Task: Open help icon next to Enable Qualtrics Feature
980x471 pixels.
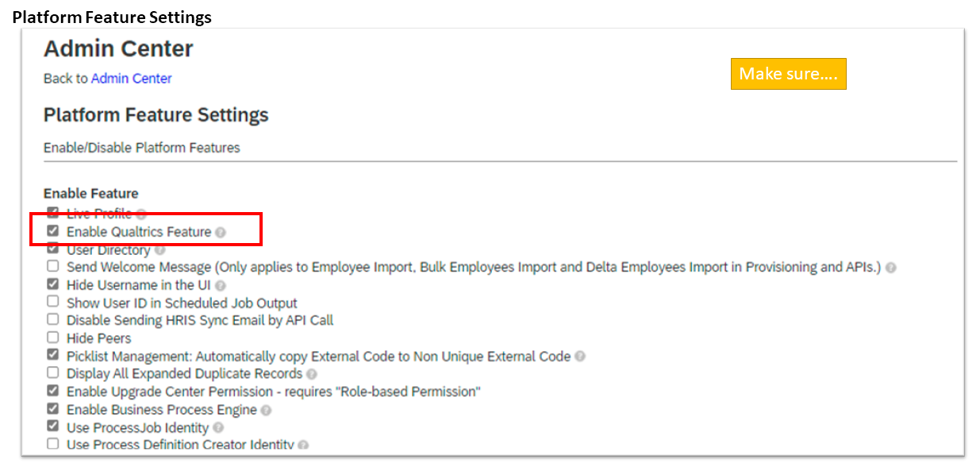Action: (221, 233)
